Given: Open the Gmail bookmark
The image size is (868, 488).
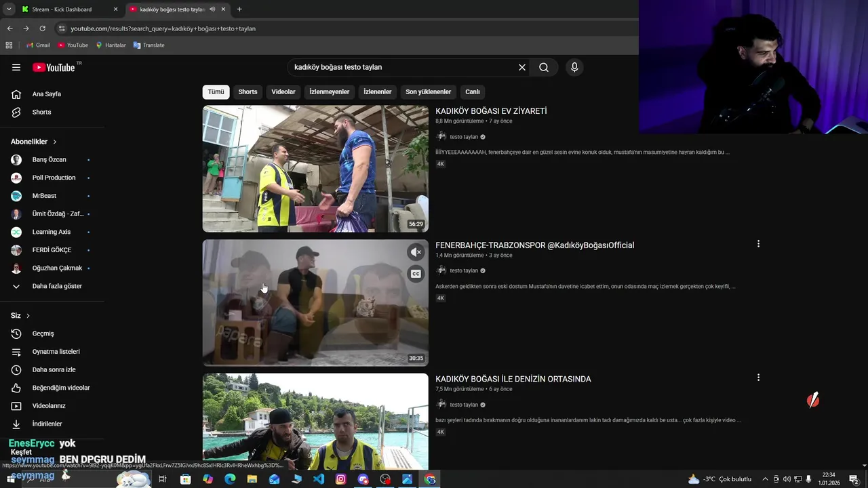Looking at the screenshot, I should pos(38,45).
